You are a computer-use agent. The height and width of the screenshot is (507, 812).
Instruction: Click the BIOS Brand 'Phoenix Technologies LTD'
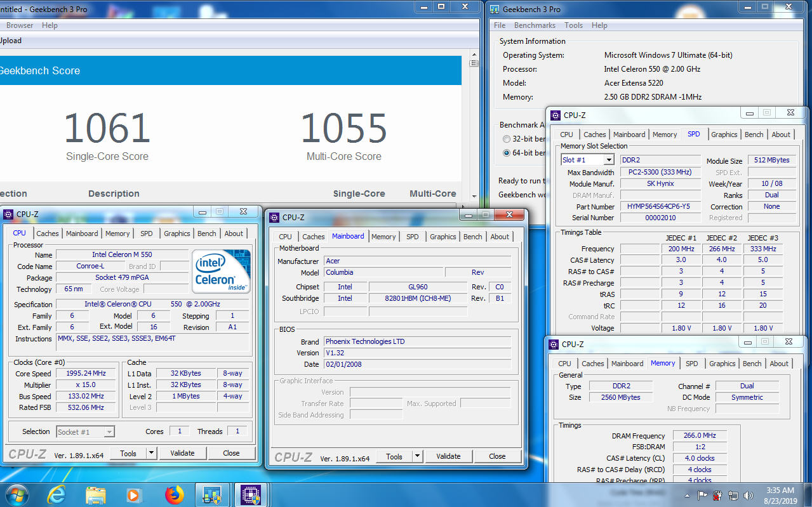pos(417,341)
